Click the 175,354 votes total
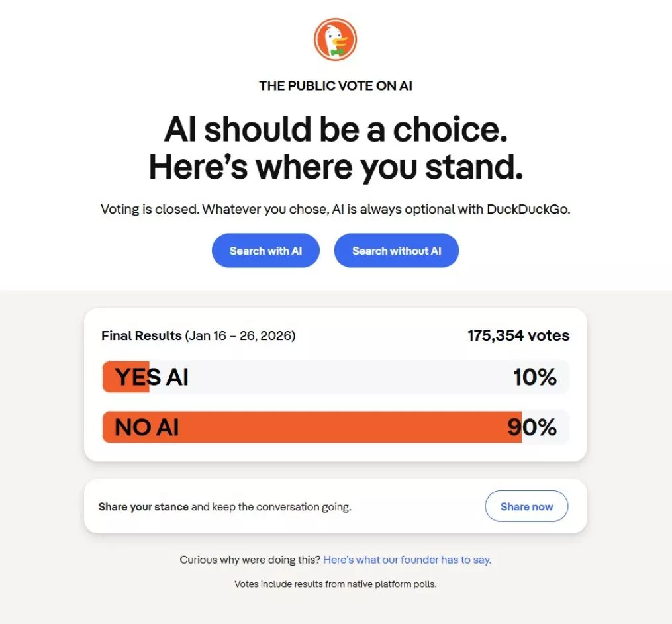The image size is (672, 624). tap(518, 335)
